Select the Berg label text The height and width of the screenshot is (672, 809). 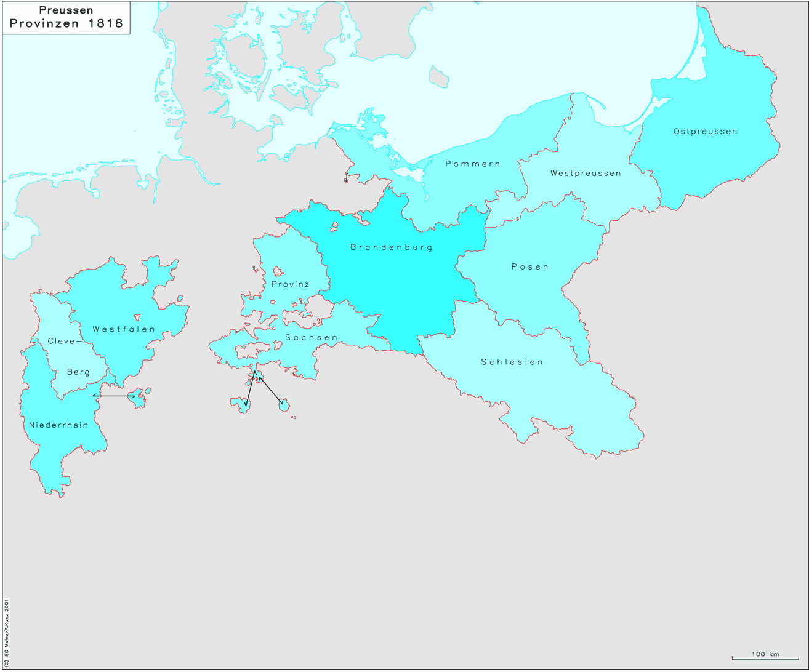(78, 372)
